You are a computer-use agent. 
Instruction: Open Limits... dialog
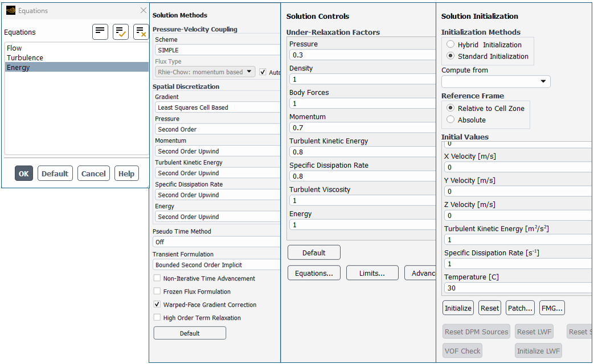(x=372, y=273)
